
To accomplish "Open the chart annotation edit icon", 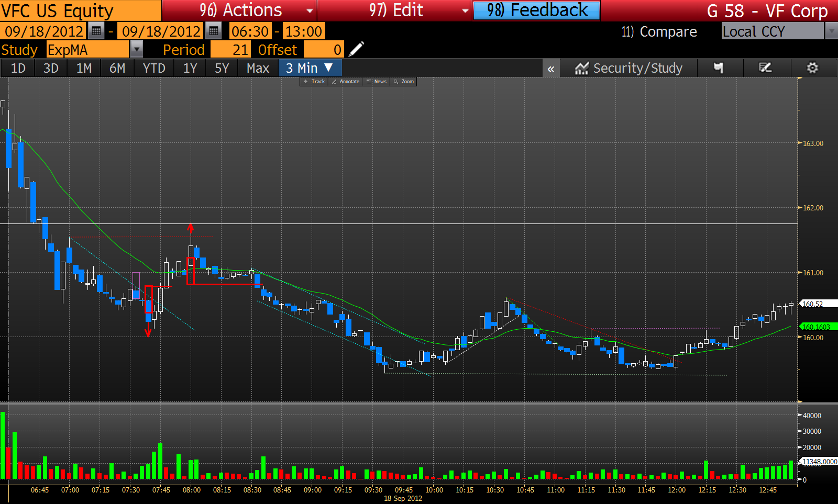I will click(x=765, y=68).
